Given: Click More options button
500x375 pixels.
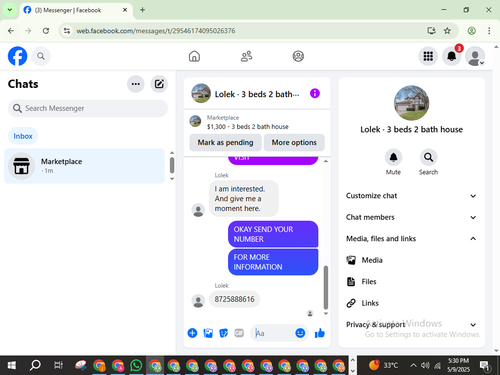Looking at the screenshot, I should [x=294, y=142].
